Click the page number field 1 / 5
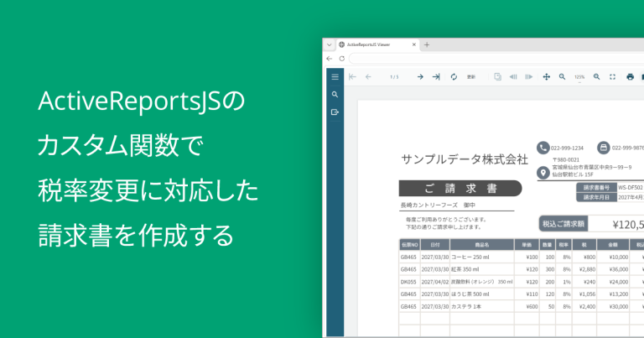 (394, 77)
